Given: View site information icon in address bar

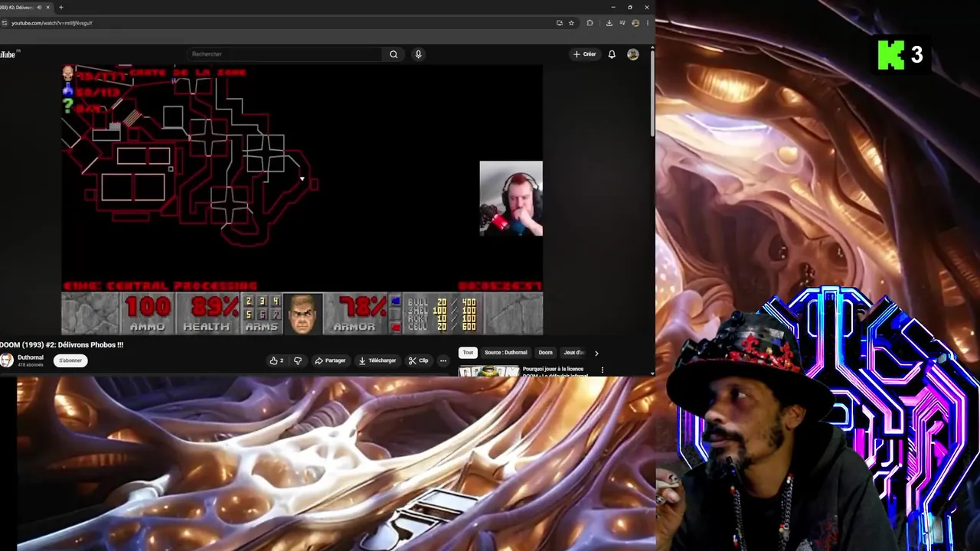Looking at the screenshot, I should click(5, 23).
